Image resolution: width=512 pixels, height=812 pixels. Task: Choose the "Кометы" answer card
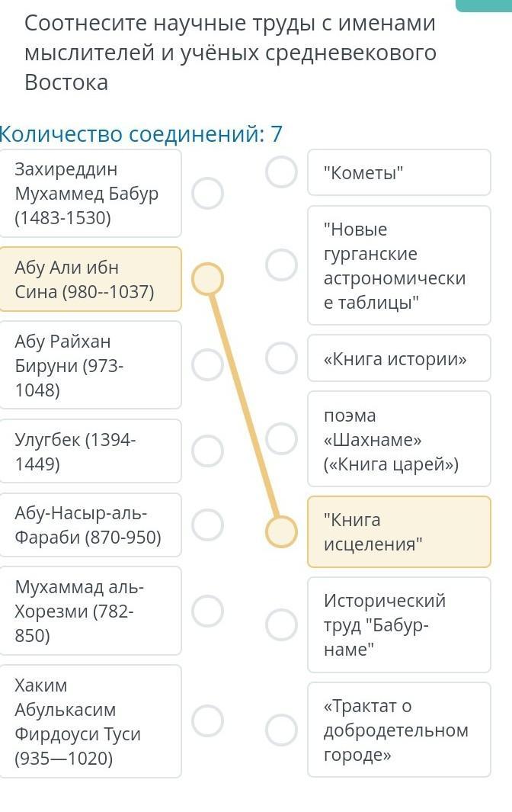(399, 172)
